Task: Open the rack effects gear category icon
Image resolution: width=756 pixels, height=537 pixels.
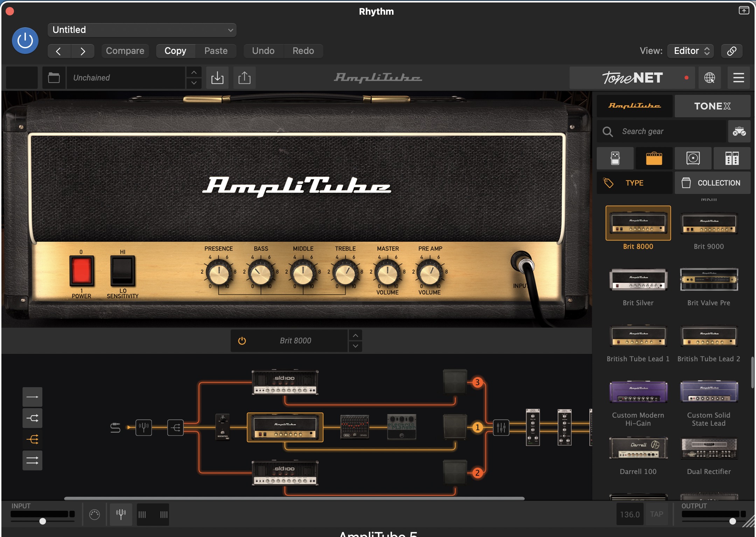Action: pyautogui.click(x=731, y=158)
